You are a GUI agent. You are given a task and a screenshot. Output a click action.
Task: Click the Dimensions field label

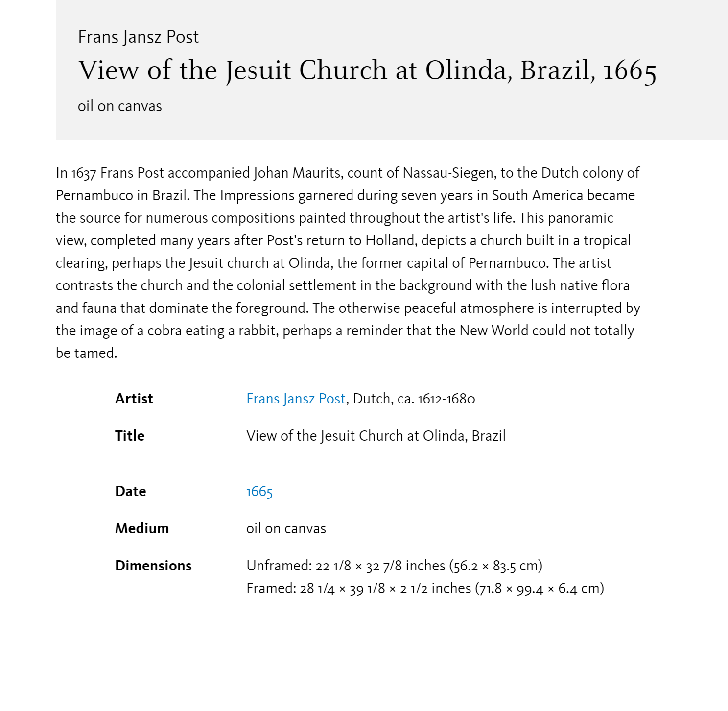(x=153, y=566)
